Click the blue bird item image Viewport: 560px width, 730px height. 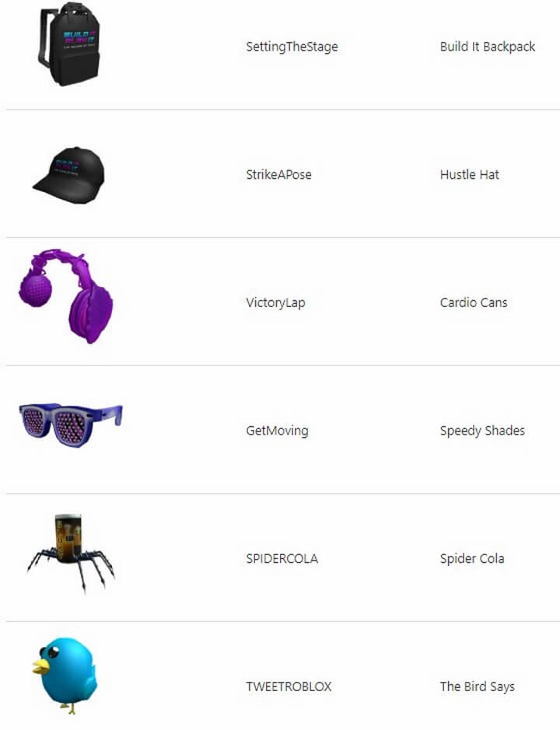[x=65, y=676]
